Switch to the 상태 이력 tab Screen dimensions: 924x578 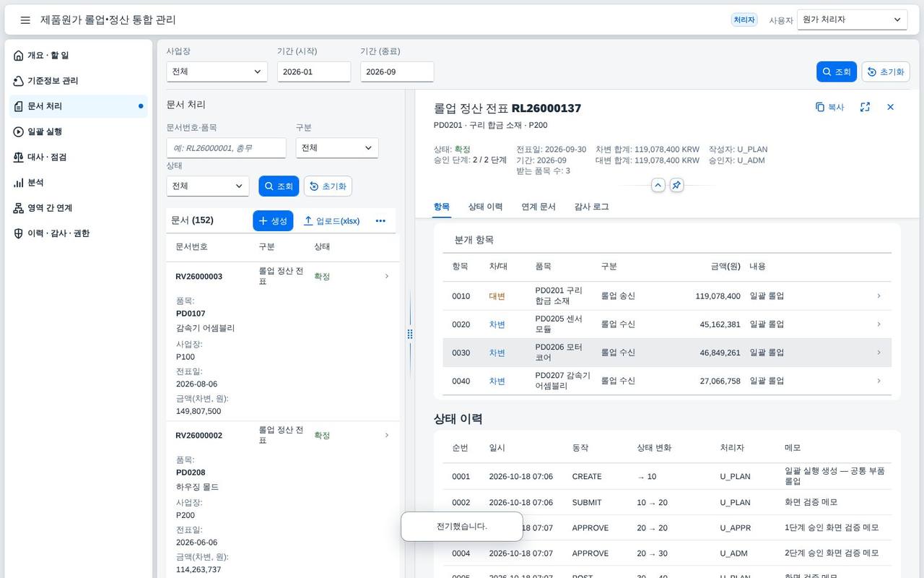pyautogui.click(x=485, y=207)
